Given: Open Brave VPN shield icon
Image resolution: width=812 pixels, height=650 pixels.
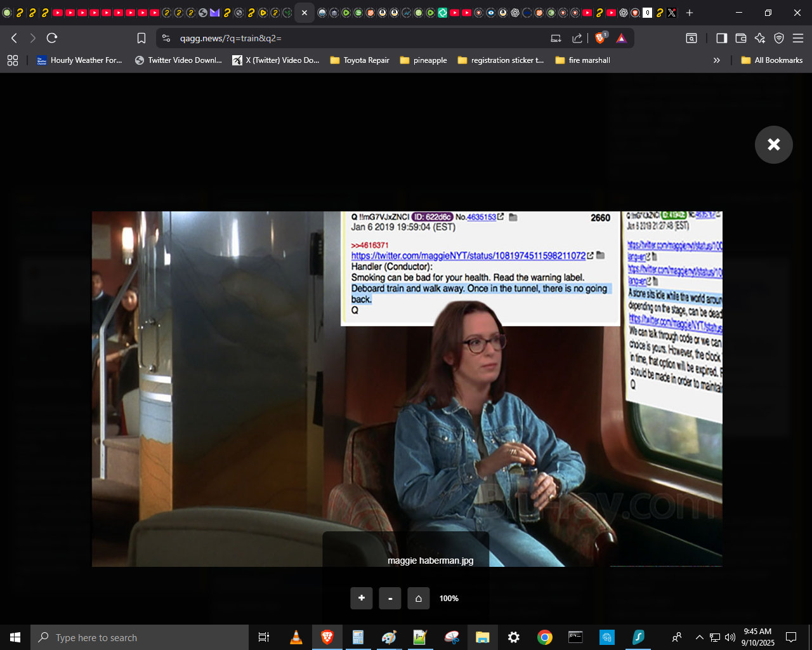Looking at the screenshot, I should pyautogui.click(x=779, y=38).
